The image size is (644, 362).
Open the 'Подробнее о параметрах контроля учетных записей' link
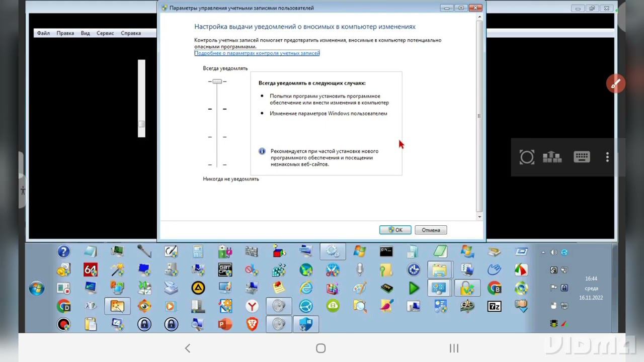257,53
